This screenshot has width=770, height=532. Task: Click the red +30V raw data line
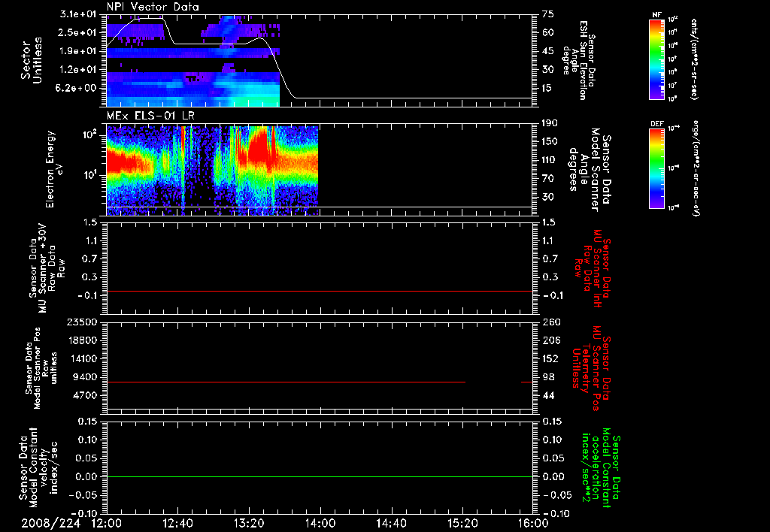[320, 291]
